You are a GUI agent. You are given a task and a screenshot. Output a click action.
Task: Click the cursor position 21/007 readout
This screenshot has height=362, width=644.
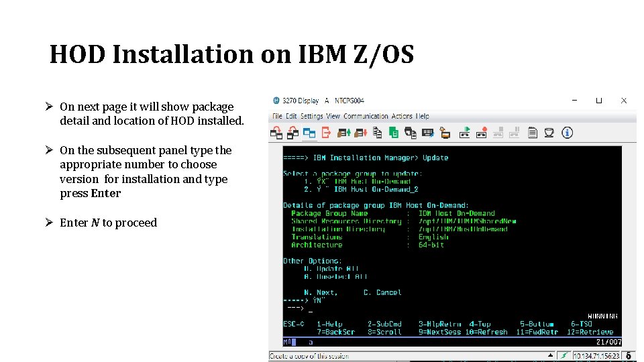point(608,342)
